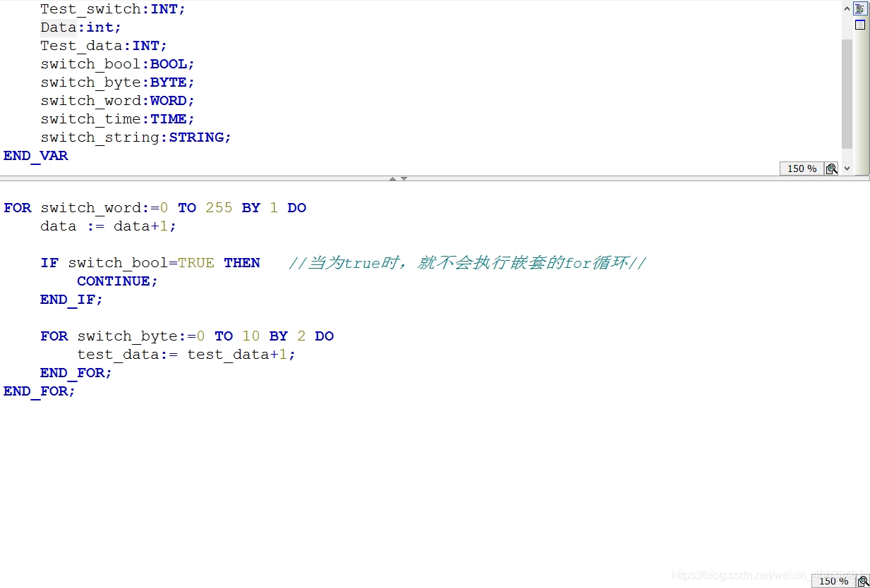Click the outer FOR switch_word loop line
The image size is (870, 588).
coord(155,208)
